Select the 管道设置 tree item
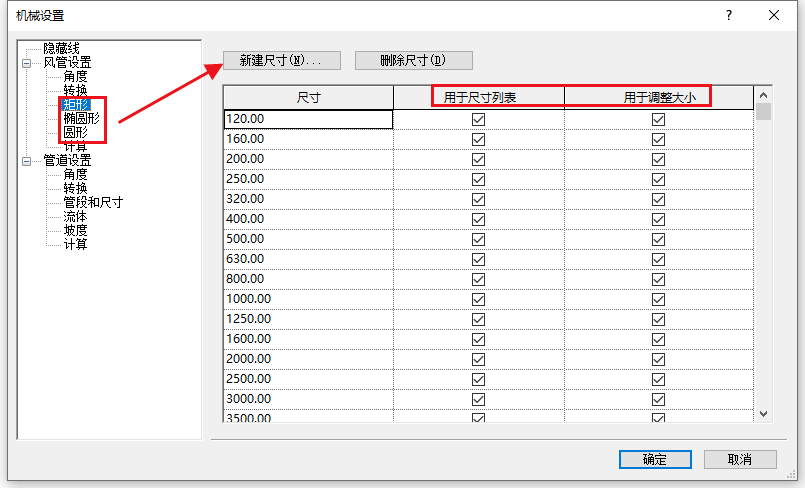The width and height of the screenshot is (805, 488). pos(67,161)
